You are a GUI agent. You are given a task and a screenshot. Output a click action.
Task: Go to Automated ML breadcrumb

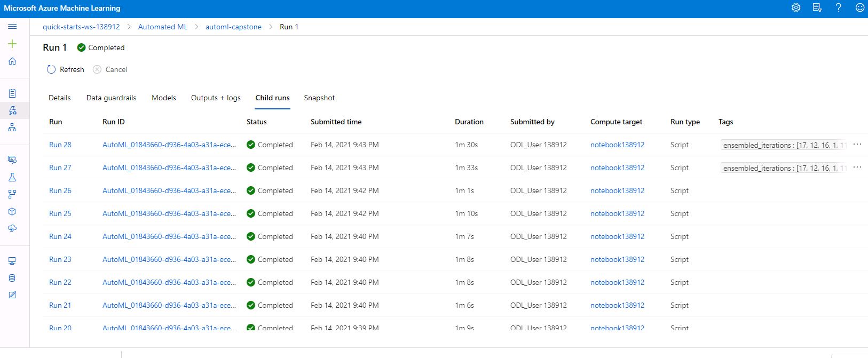pyautogui.click(x=163, y=27)
